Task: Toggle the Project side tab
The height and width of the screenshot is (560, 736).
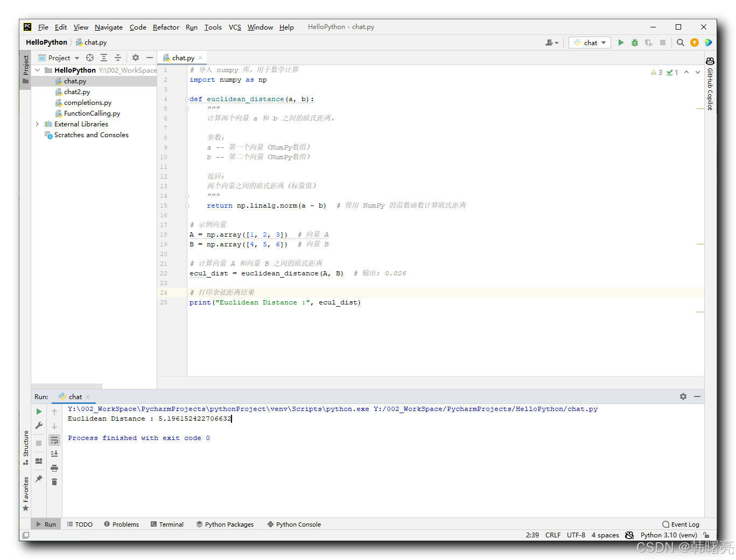Action: 25,69
